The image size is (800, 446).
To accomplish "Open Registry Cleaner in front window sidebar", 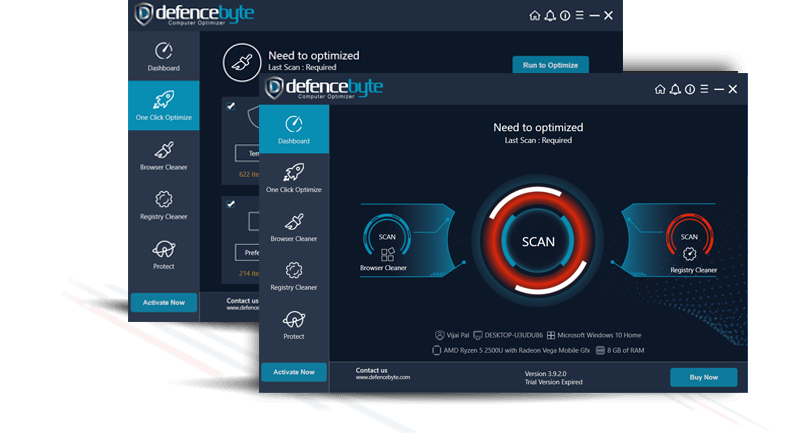I will coord(294,276).
